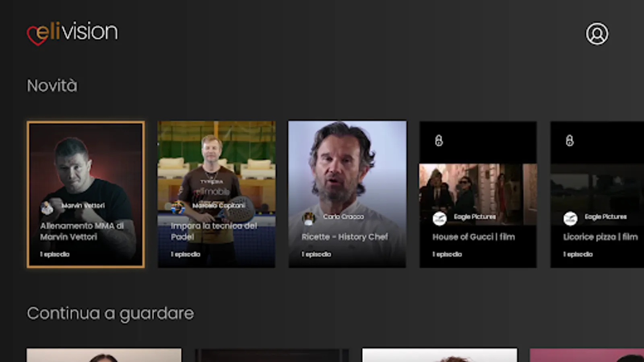The width and height of the screenshot is (644, 362).
Task: Open Ricette - History Chef card
Action: (x=347, y=194)
